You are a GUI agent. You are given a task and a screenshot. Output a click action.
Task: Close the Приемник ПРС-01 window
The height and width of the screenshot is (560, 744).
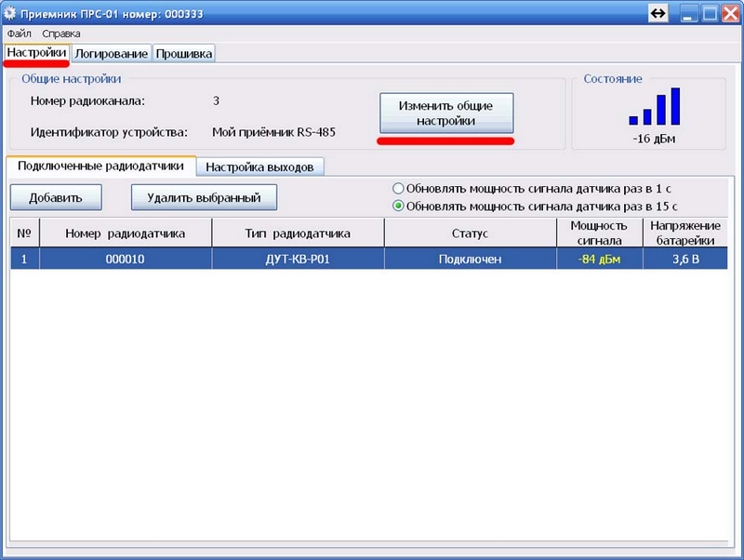tap(730, 13)
